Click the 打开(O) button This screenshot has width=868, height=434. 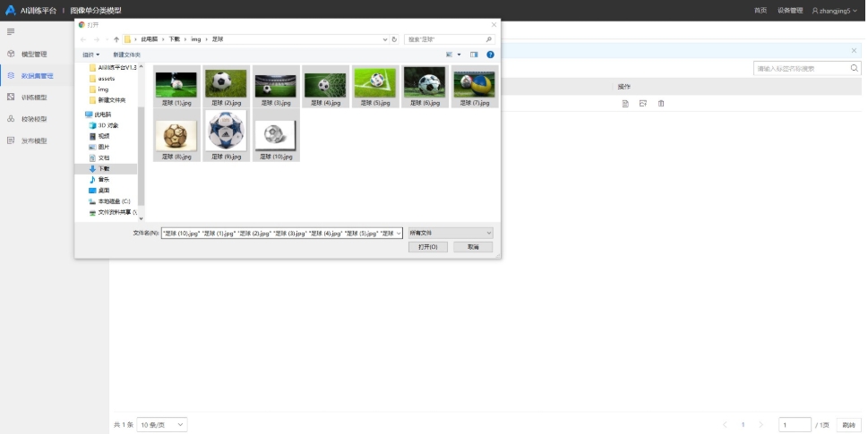[x=427, y=247]
